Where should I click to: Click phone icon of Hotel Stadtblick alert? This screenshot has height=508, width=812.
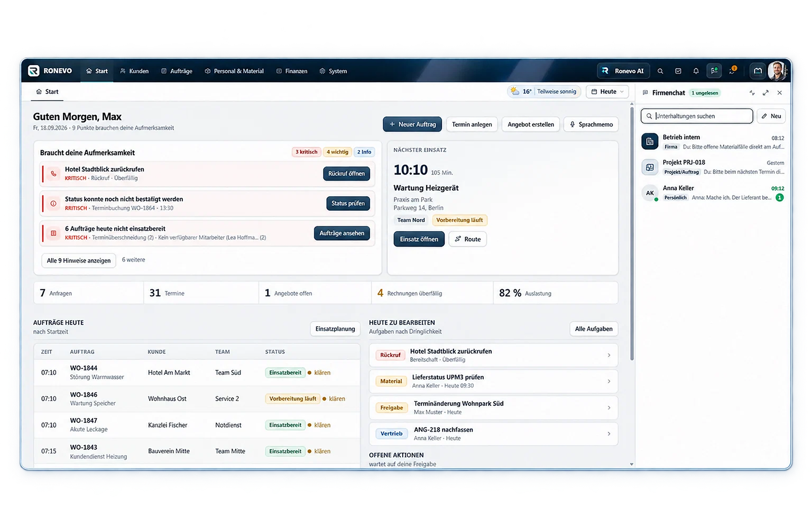53,174
